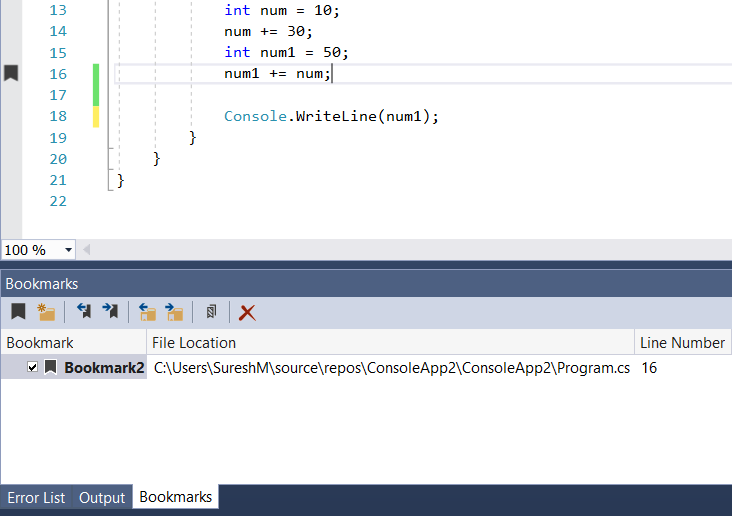This screenshot has height=516, width=732.
Task: Click line number 13 in the gutter
Action: (x=58, y=10)
